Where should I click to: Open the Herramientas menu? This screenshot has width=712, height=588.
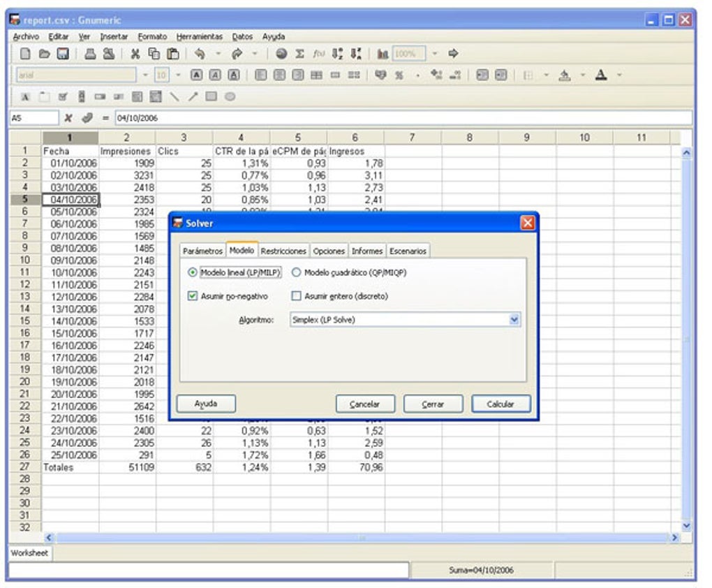point(199,36)
